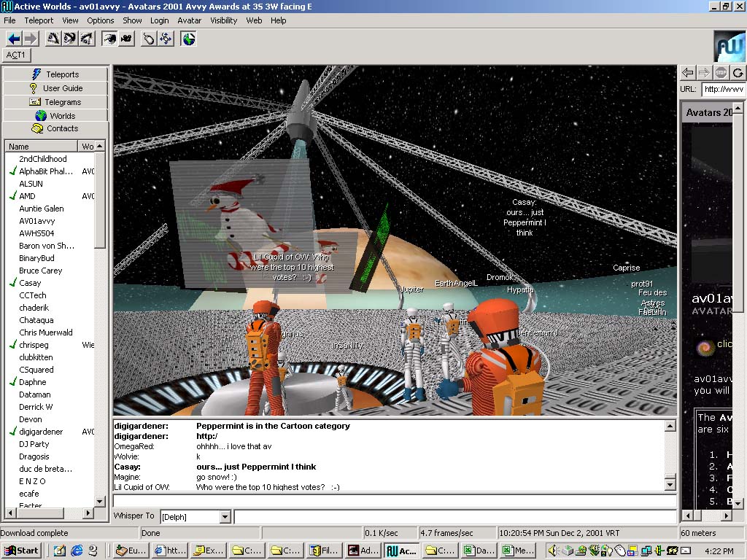Select Casay in the contacts list
The width and height of the screenshot is (747, 560).
[x=30, y=283]
